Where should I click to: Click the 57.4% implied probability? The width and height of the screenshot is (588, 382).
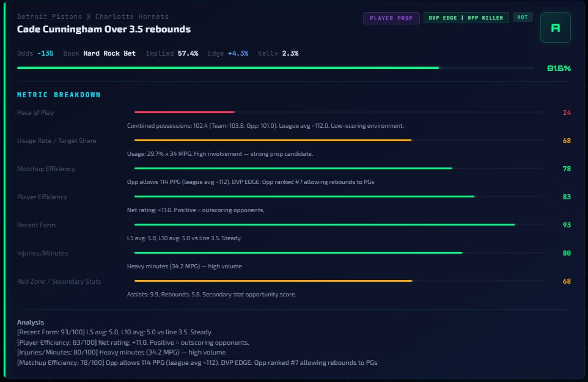(188, 53)
